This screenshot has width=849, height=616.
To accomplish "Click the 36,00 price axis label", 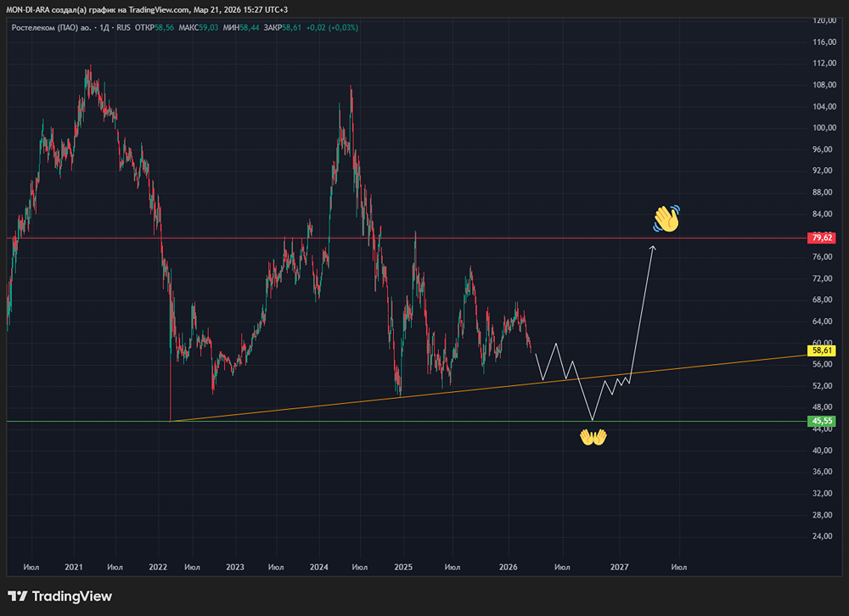I will coord(824,472).
